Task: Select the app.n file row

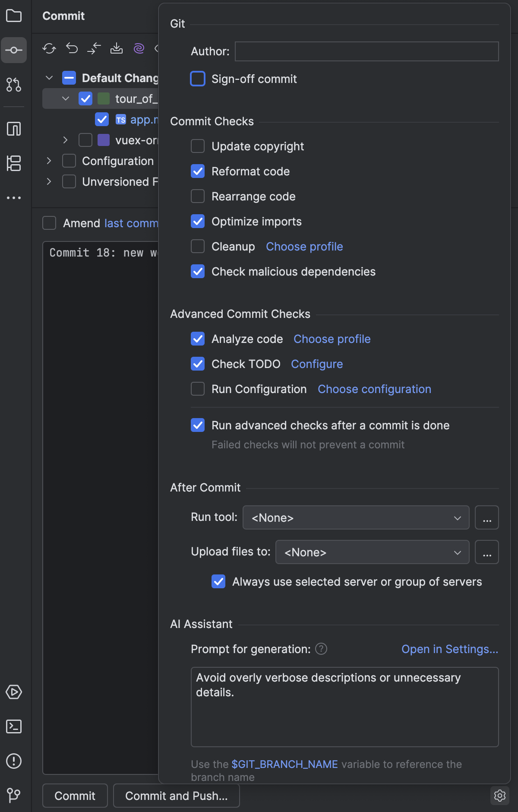Action: click(x=101, y=119)
